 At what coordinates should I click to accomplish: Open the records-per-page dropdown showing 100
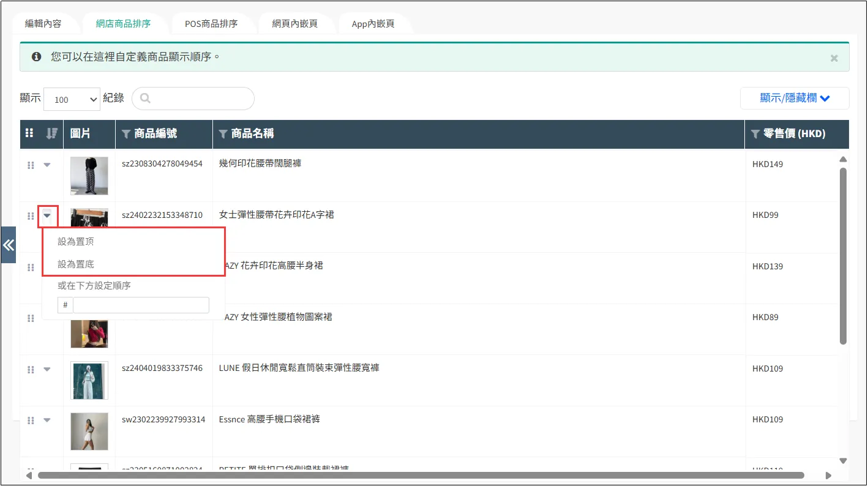[x=72, y=99]
